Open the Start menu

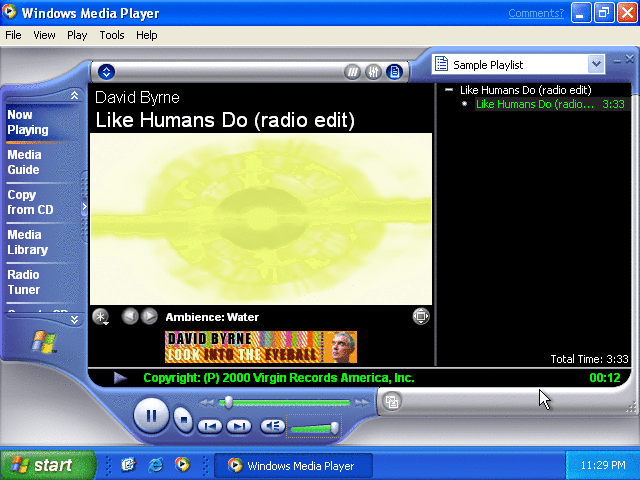coord(48,465)
